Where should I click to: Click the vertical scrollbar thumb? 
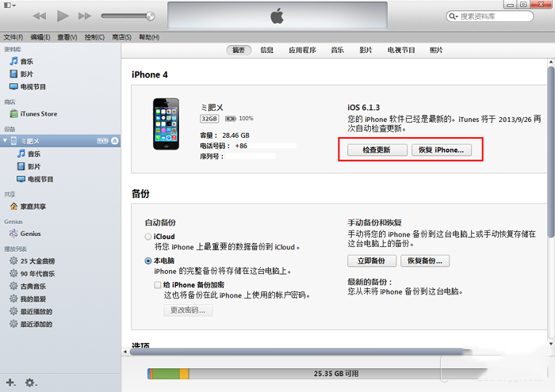pyautogui.click(x=551, y=152)
